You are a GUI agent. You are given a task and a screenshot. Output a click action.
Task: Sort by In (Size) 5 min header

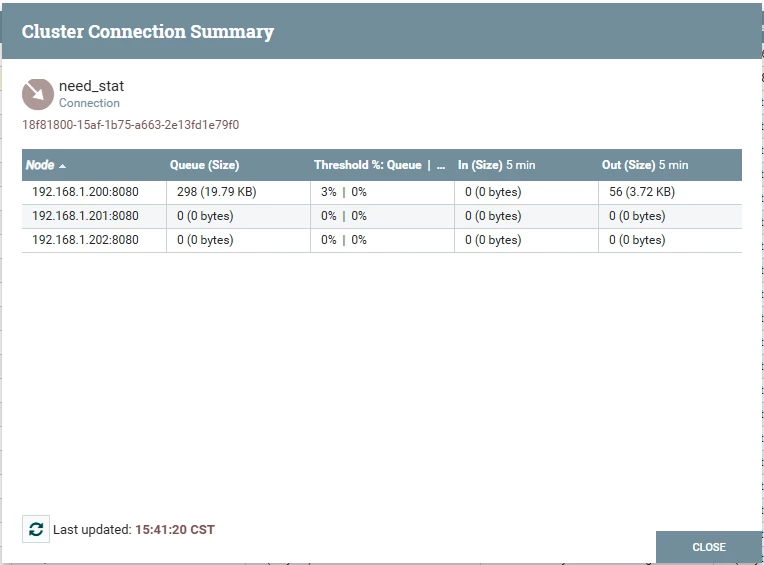pyautogui.click(x=497, y=165)
